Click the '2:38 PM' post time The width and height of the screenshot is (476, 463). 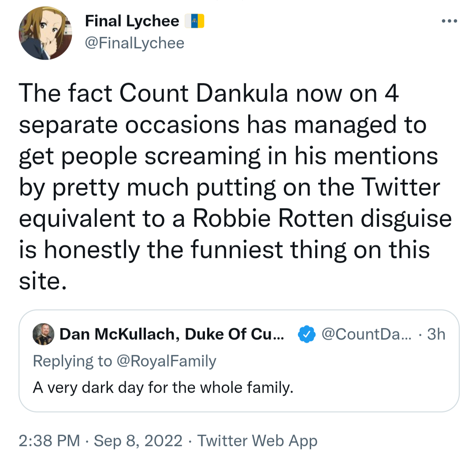[49, 441]
